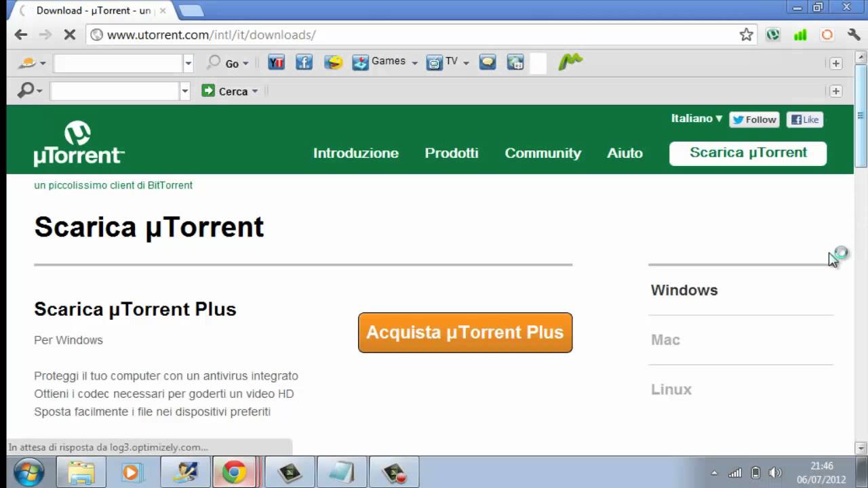The image size is (868, 488).
Task: Close the Download µTorrent tab
Action: point(163,11)
